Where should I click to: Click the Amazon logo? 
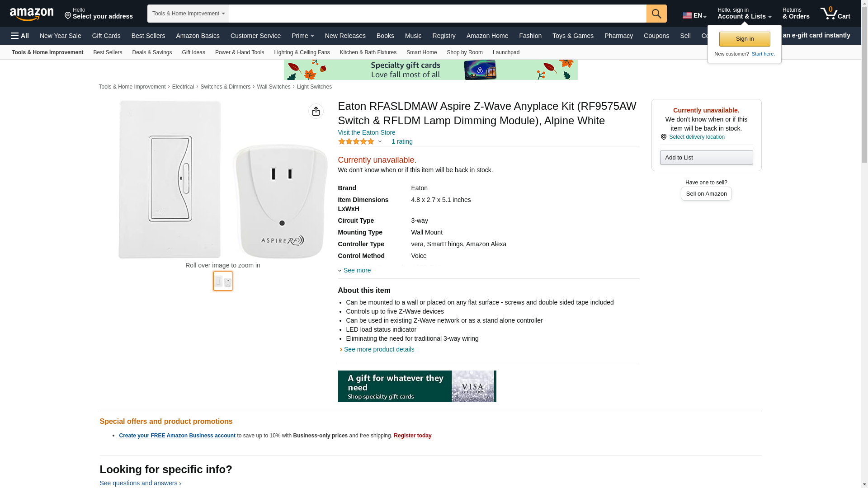tap(32, 14)
